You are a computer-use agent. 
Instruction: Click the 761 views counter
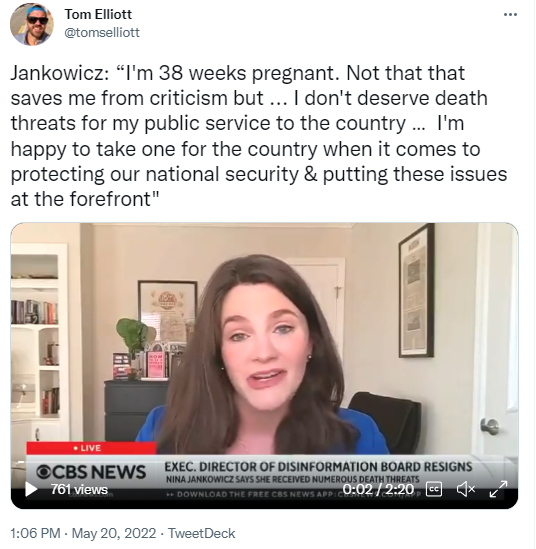point(79,489)
